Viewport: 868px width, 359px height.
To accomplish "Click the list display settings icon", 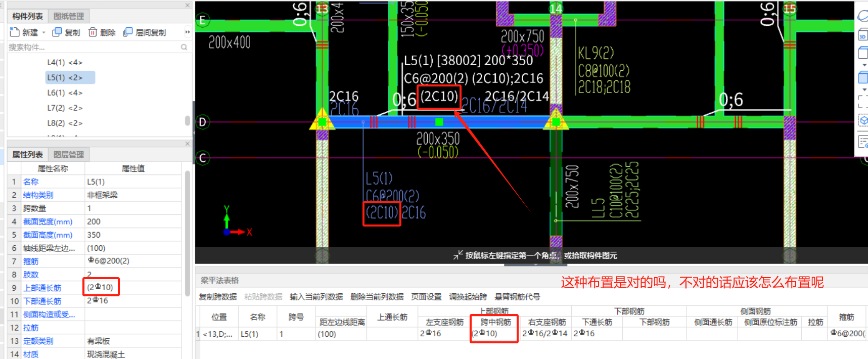I will click(x=862, y=141).
